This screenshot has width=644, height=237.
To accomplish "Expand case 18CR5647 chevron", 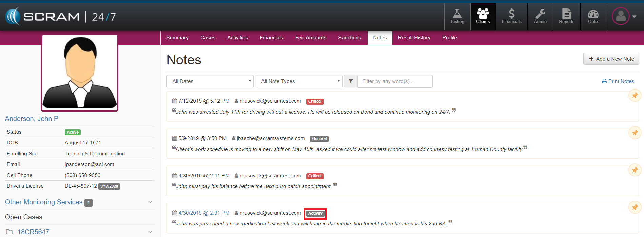I will [x=150, y=232].
